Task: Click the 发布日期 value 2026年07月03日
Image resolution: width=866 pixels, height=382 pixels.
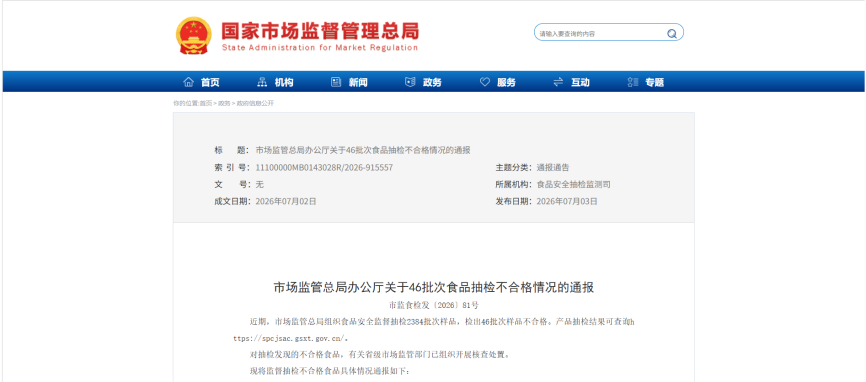Action: (567, 201)
